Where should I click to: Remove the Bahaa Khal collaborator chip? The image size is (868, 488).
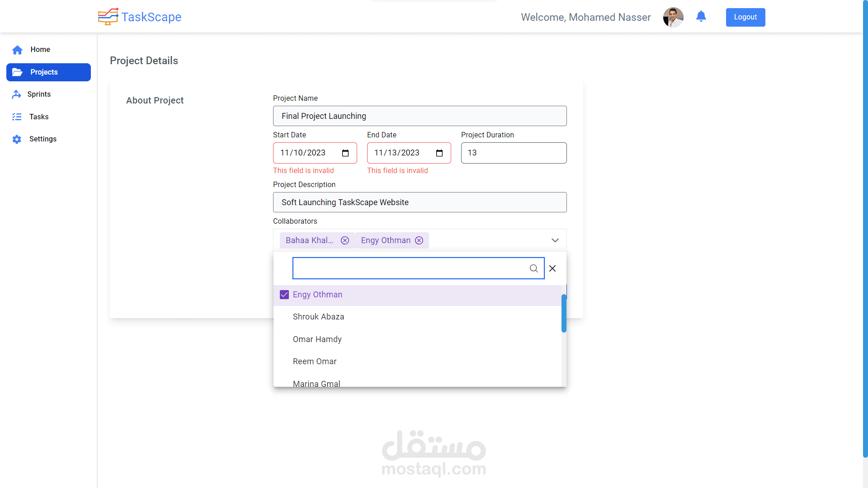click(345, 240)
